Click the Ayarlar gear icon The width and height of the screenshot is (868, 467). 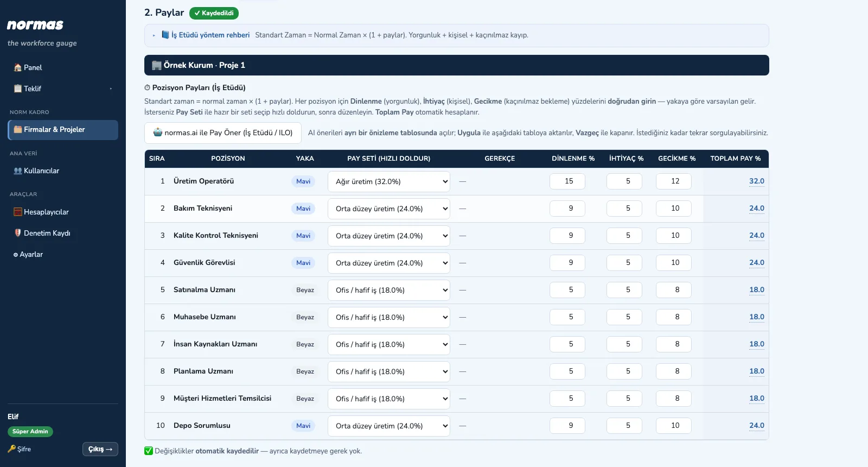pyautogui.click(x=16, y=255)
